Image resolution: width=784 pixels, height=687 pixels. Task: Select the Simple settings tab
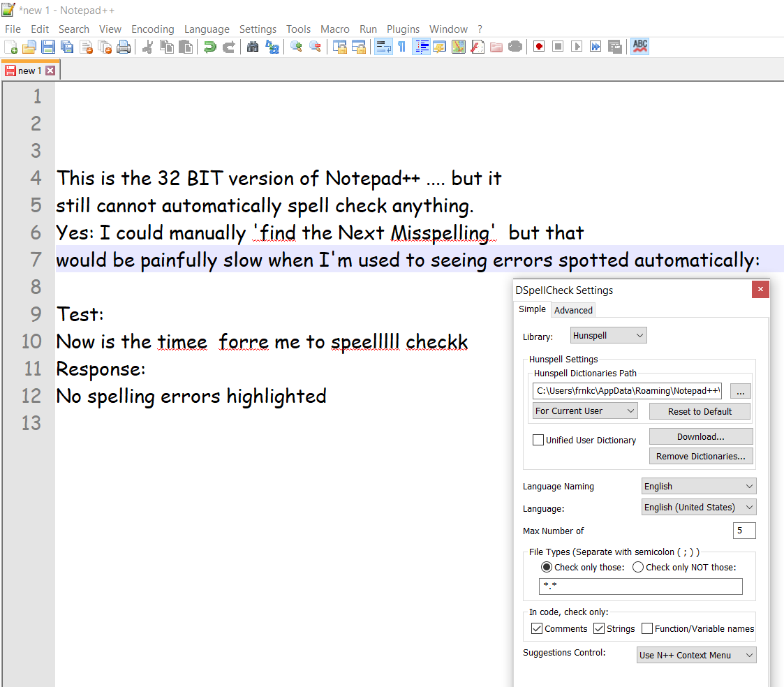[x=532, y=309]
